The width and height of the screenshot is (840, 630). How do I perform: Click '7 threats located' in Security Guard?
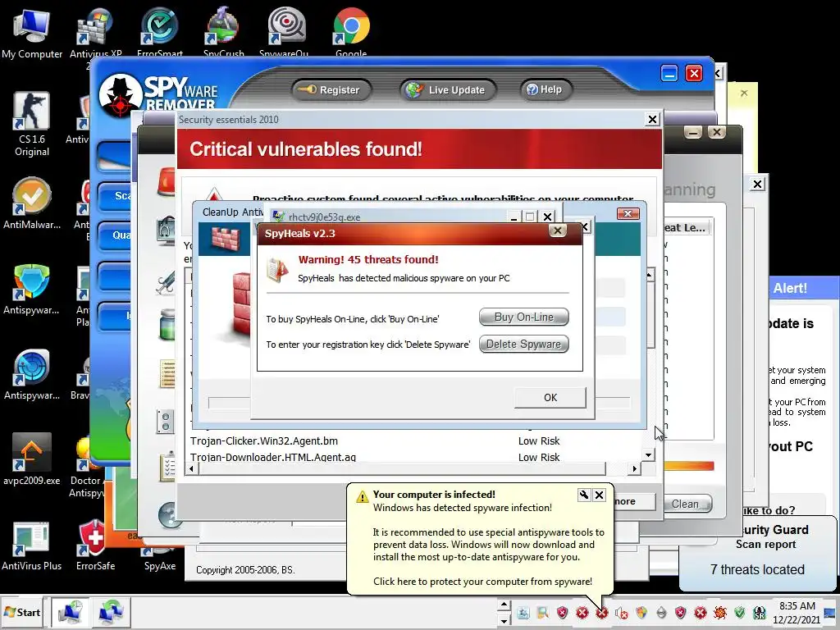(x=757, y=569)
